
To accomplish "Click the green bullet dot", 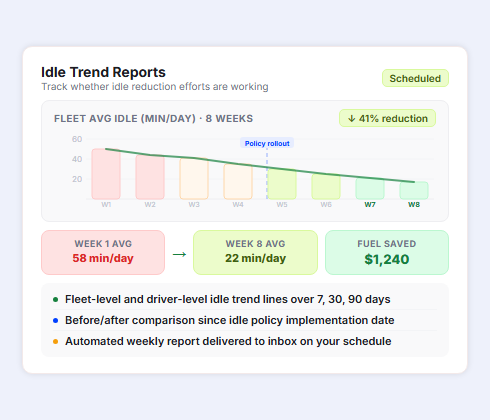I will (56, 299).
